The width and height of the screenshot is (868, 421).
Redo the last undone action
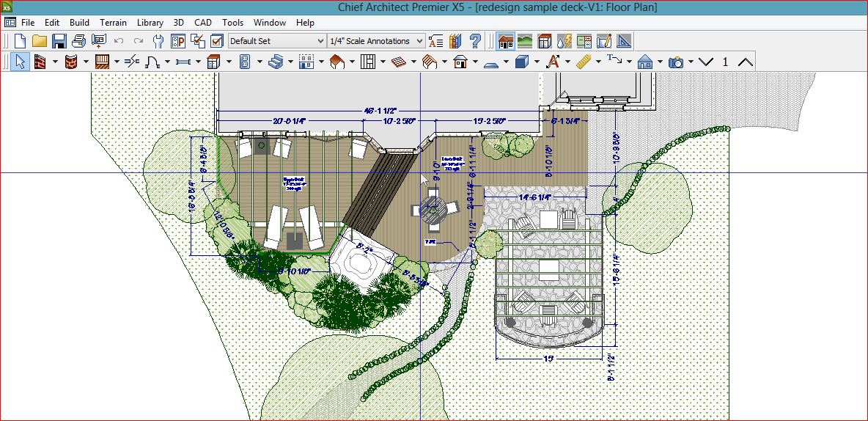139,41
